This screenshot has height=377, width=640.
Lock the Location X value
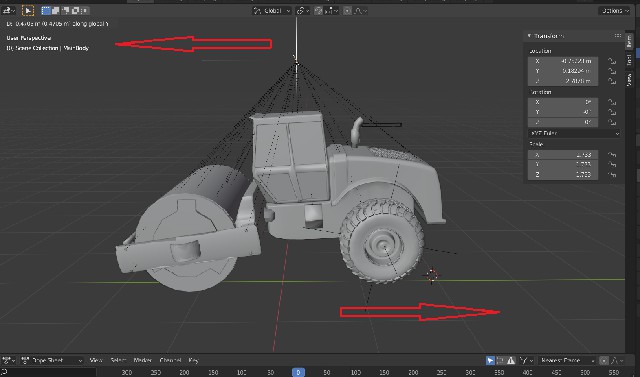click(x=611, y=61)
